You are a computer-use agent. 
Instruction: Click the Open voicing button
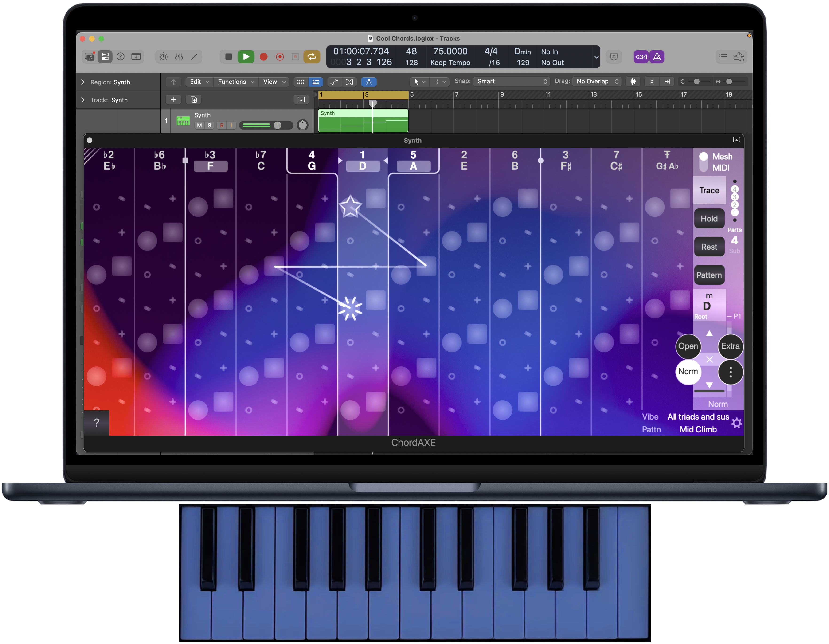coord(688,346)
